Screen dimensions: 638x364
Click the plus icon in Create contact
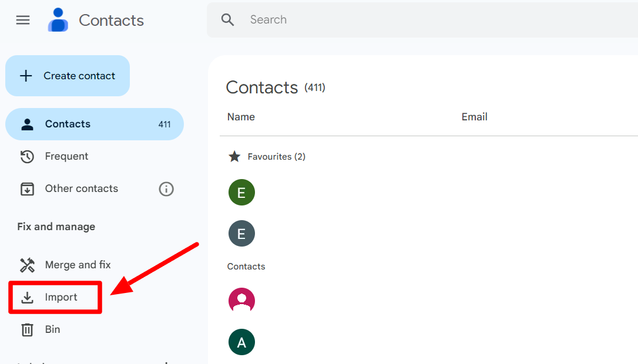tap(26, 76)
